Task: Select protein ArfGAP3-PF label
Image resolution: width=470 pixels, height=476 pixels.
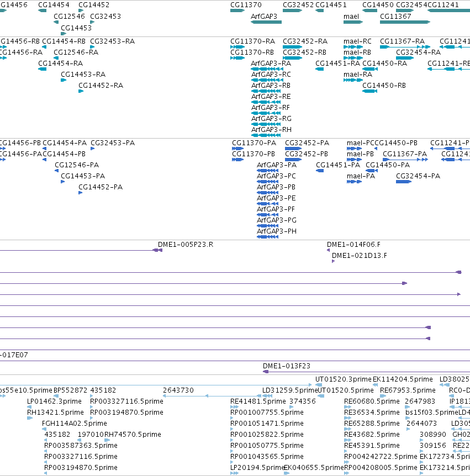Action: (276, 209)
